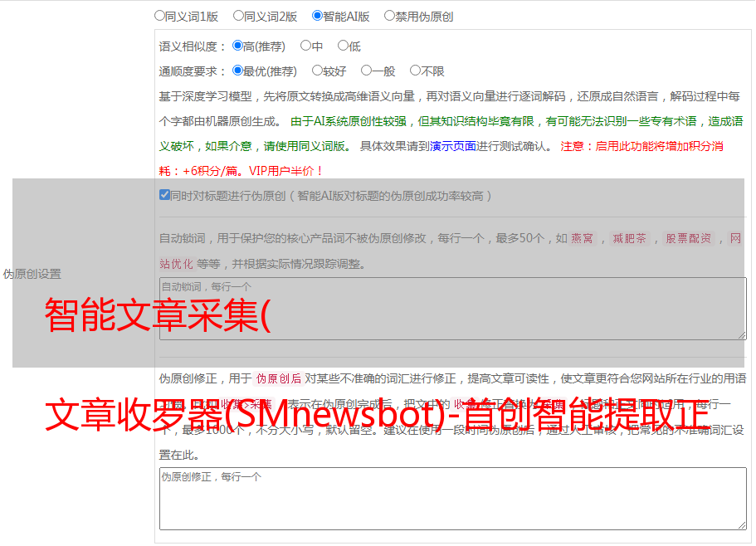Screen dimensions: 756x546
Task: Select the 同义词2版 radio option
Action: [x=238, y=16]
